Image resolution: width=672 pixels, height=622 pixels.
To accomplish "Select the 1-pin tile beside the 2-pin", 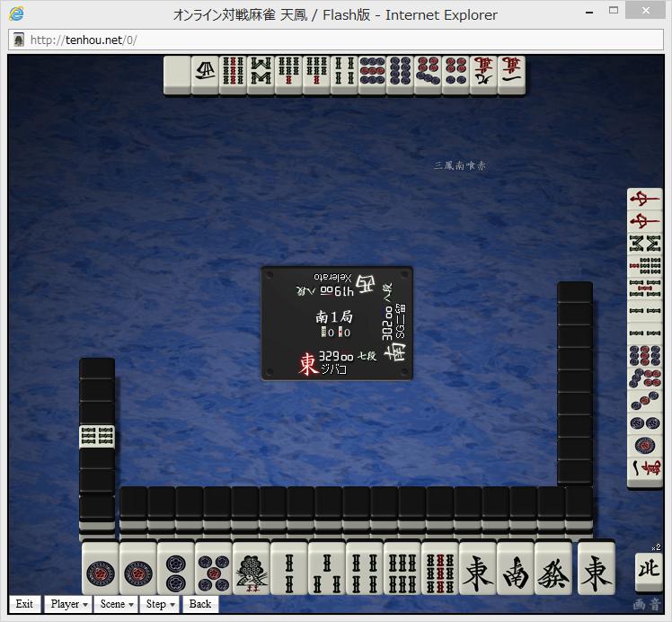I will coord(138,568).
